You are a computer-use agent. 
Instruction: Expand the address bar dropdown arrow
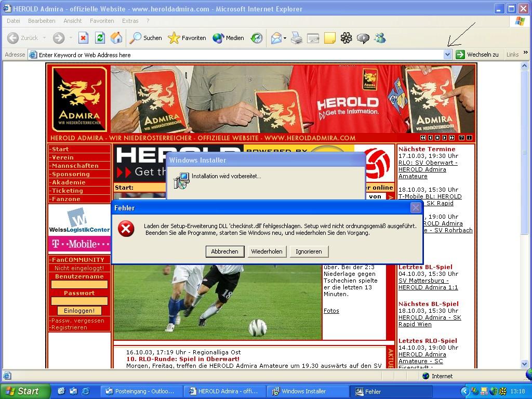448,55
